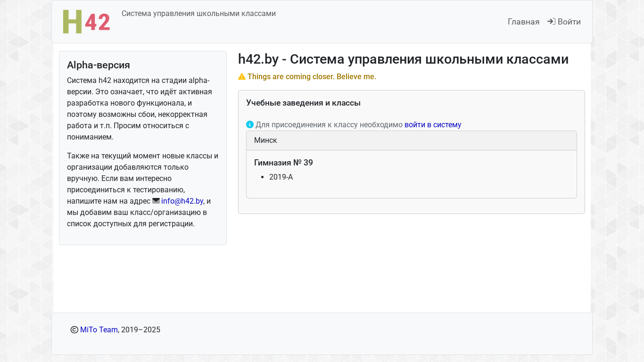Click the blue info circle icon
The width and height of the screenshot is (644, 362).
point(250,124)
